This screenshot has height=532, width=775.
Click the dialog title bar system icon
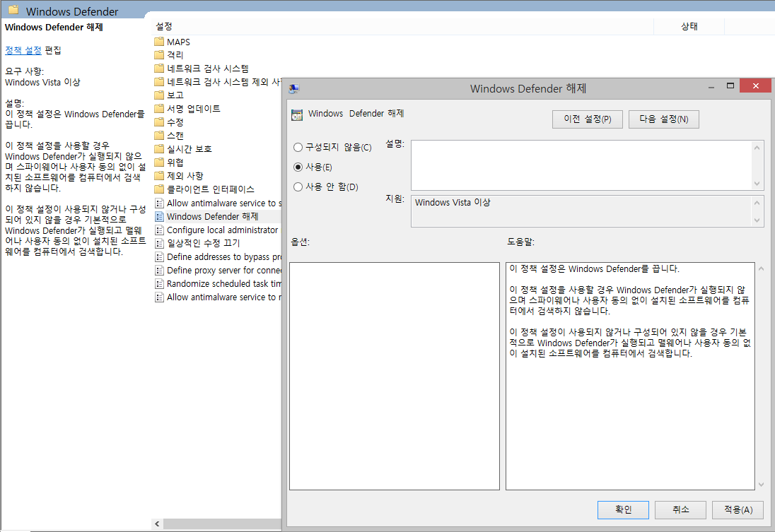(294, 89)
